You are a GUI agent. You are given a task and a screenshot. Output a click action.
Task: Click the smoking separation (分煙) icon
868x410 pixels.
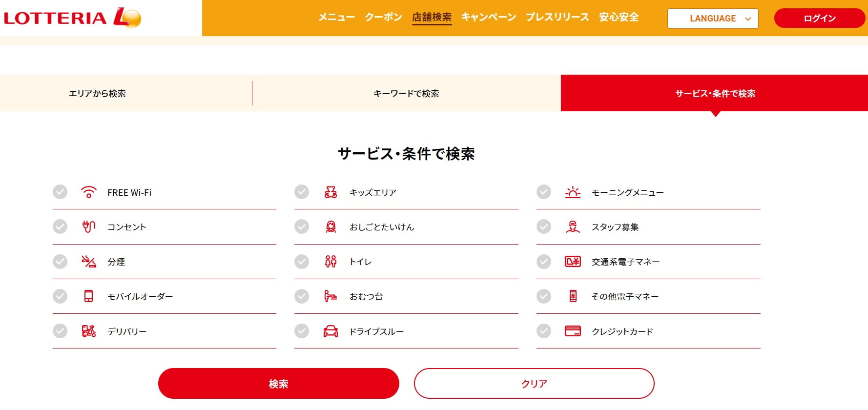click(88, 262)
